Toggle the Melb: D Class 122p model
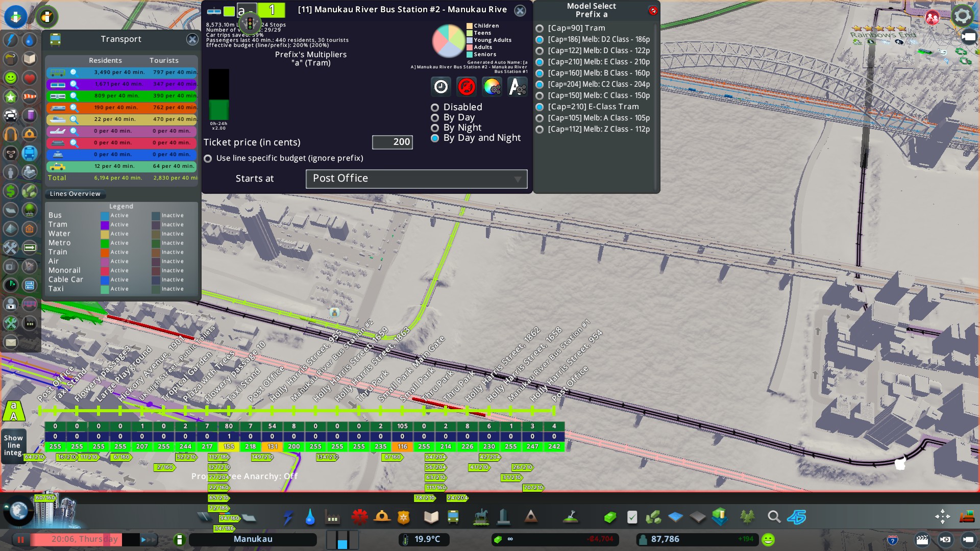This screenshot has width=980, height=551. pyautogui.click(x=540, y=51)
